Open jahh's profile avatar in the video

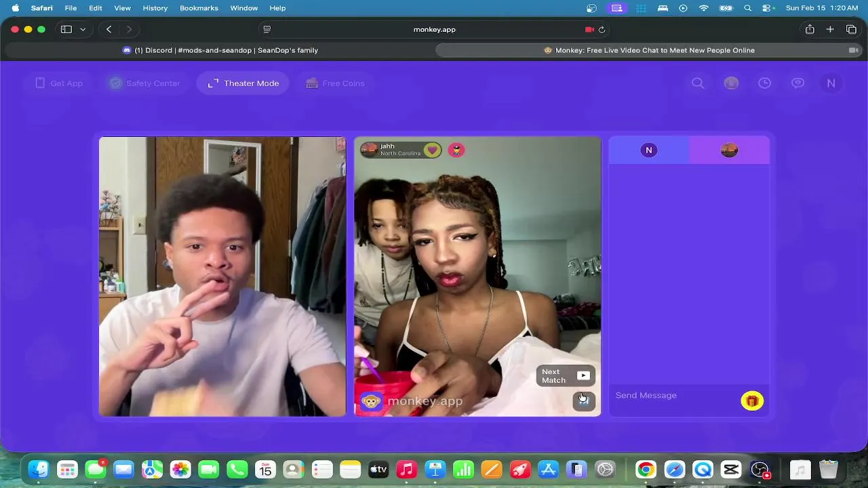(370, 150)
